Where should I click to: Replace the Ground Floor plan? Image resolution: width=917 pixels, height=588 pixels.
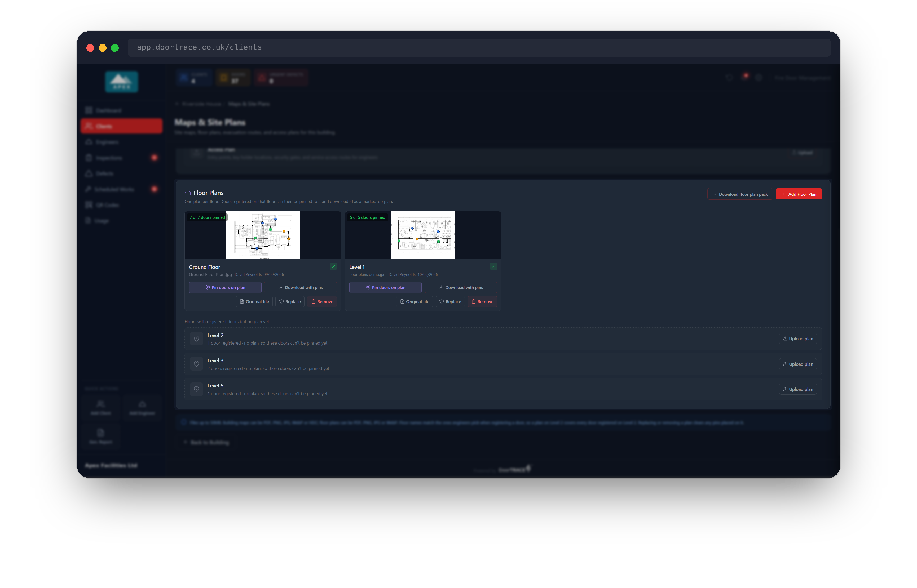click(290, 302)
